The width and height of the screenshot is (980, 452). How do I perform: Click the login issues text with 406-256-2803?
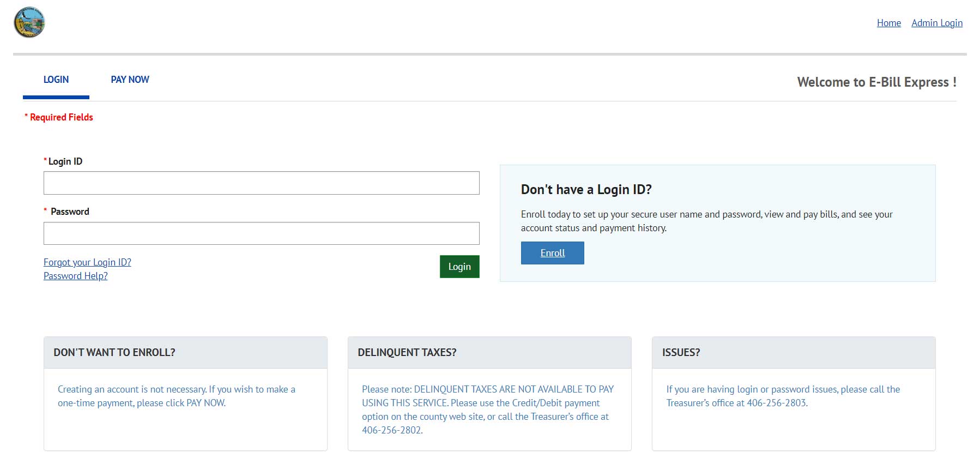coord(783,396)
